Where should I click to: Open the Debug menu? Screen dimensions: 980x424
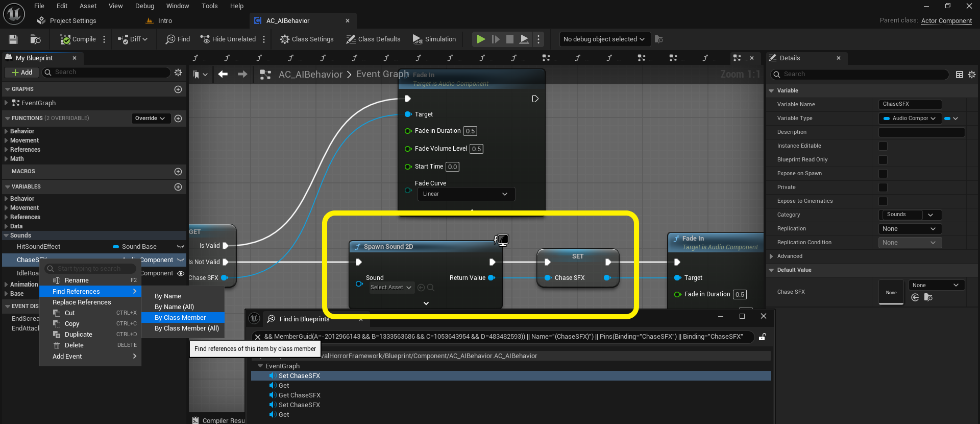click(144, 6)
